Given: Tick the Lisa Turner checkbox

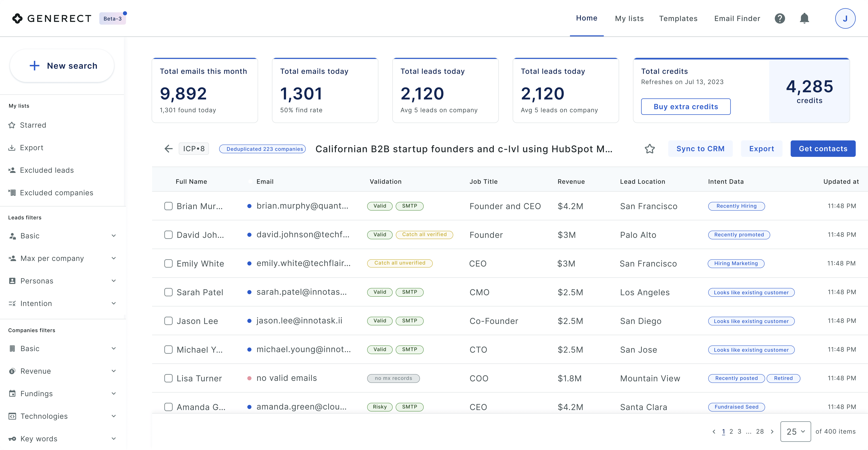Looking at the screenshot, I should tap(168, 378).
